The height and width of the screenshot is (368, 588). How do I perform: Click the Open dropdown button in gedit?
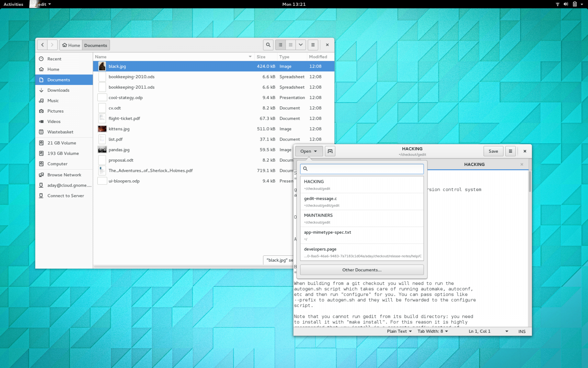[309, 151]
